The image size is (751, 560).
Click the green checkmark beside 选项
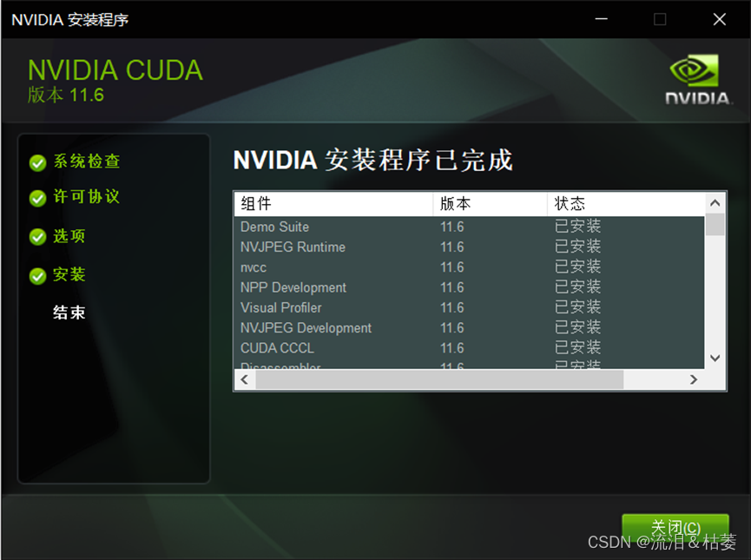(x=37, y=237)
